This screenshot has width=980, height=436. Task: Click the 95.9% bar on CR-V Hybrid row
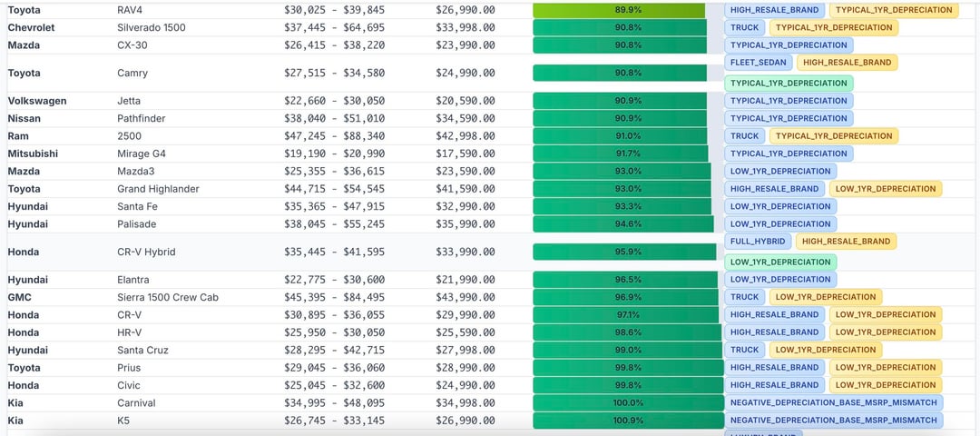click(624, 252)
